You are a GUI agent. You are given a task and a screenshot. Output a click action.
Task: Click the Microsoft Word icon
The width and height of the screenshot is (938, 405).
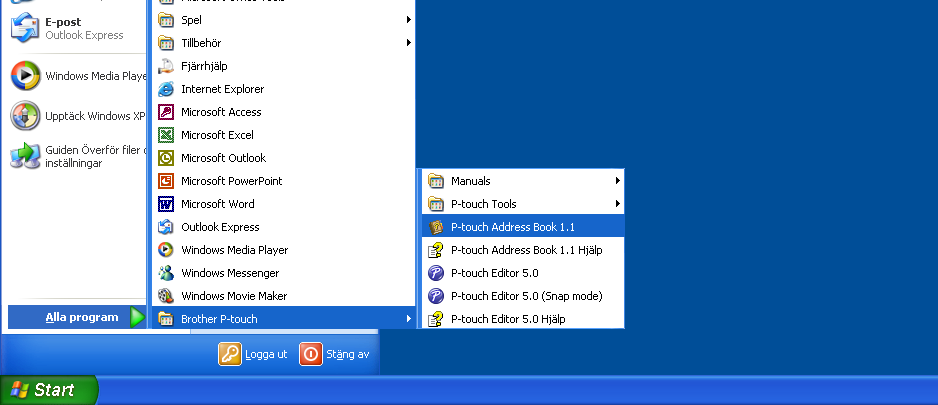coord(166,204)
